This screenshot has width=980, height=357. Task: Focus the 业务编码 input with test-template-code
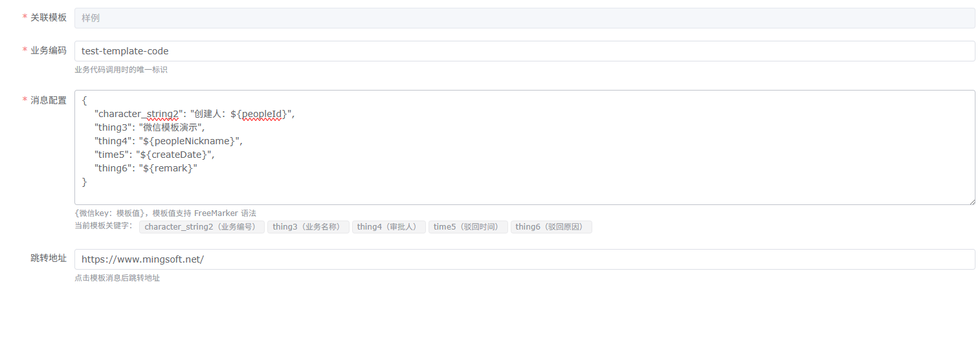click(524, 51)
